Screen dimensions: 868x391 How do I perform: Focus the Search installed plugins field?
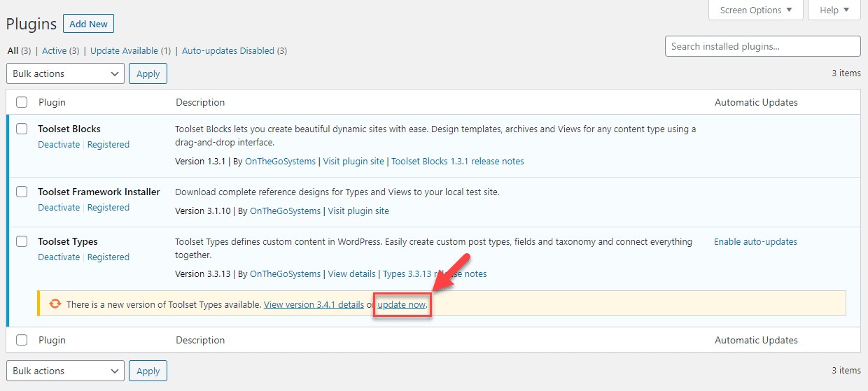click(762, 46)
